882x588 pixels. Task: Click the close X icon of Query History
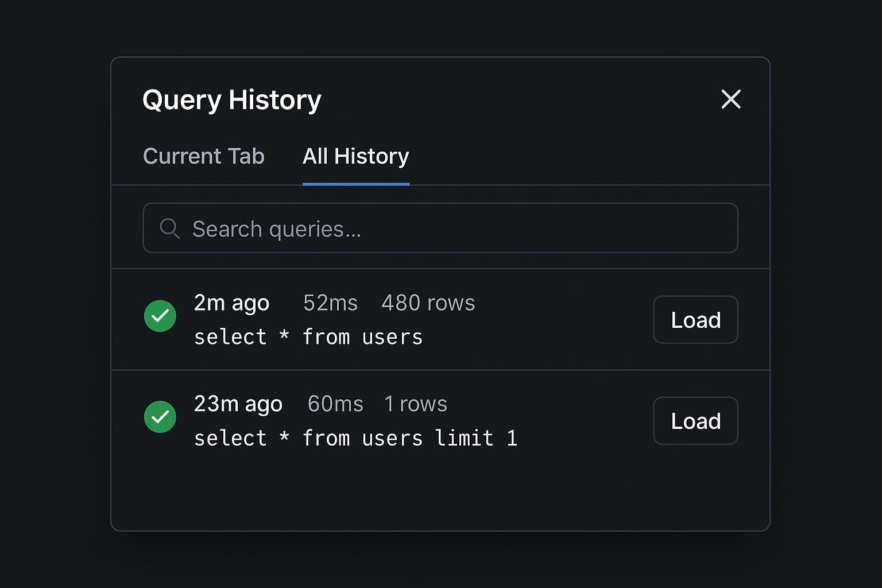tap(731, 99)
